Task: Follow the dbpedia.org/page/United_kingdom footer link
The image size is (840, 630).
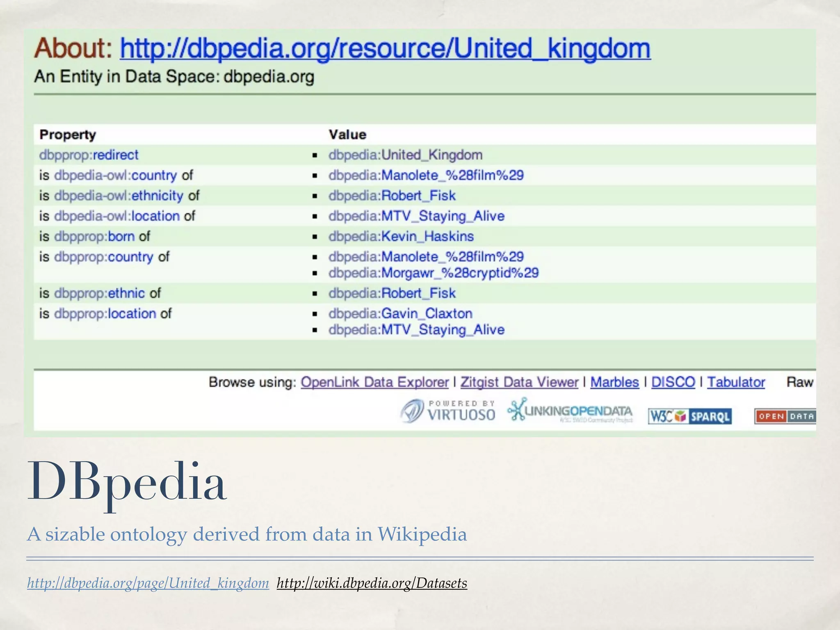Action: (148, 583)
